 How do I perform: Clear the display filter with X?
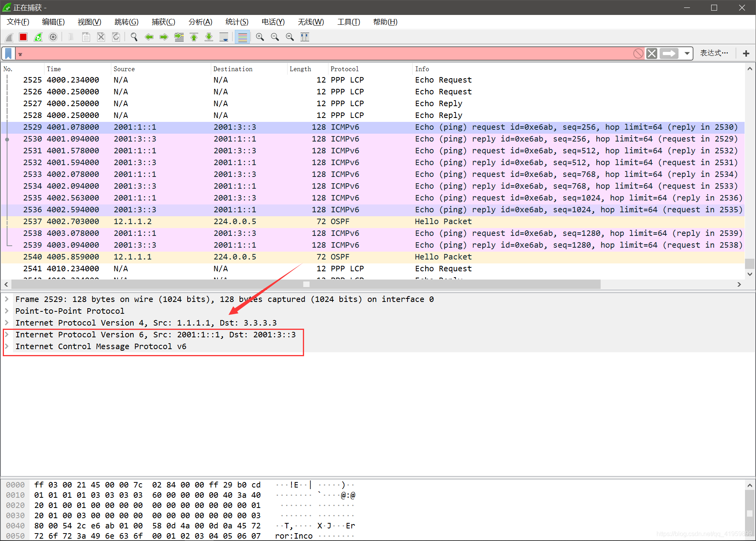coord(652,53)
